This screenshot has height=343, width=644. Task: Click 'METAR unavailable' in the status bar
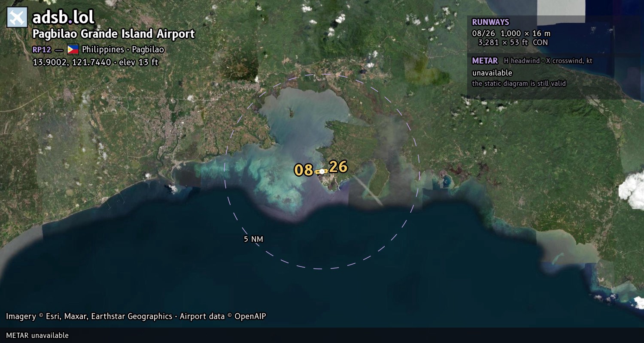pos(37,335)
